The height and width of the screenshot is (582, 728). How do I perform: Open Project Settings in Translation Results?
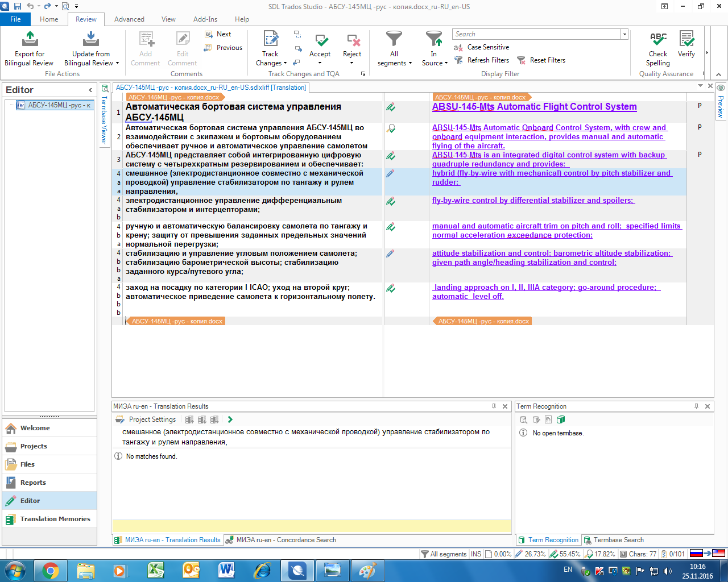[146, 419]
